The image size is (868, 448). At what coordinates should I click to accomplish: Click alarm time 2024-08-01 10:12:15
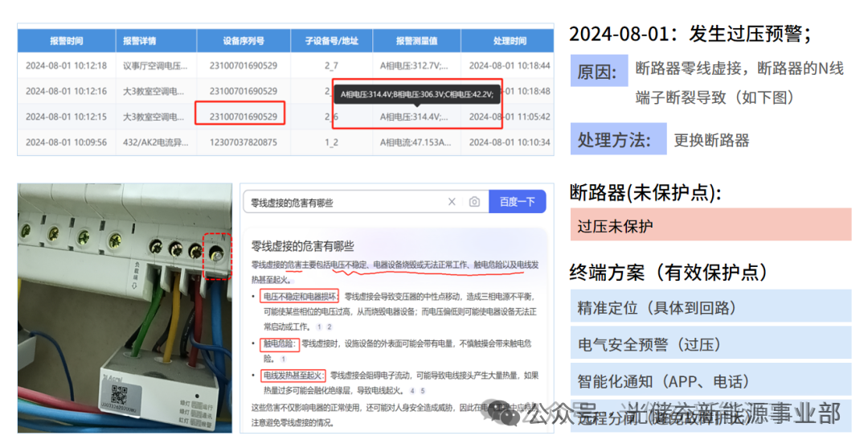67,117
